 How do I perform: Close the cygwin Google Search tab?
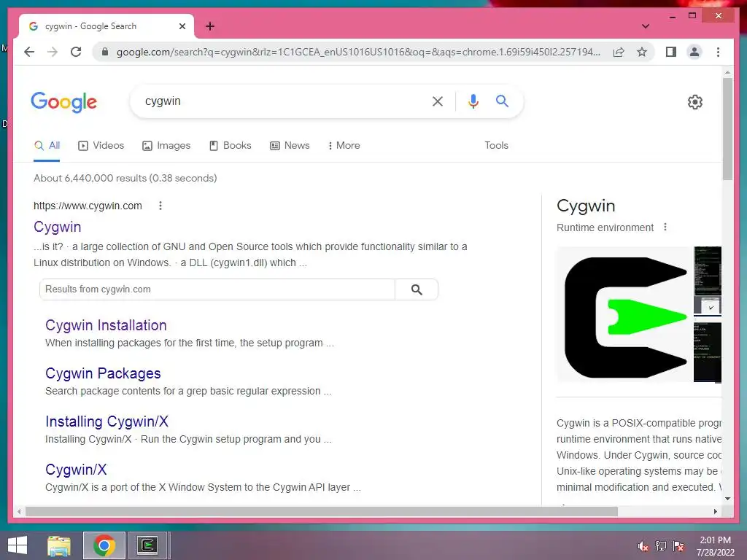point(182,26)
